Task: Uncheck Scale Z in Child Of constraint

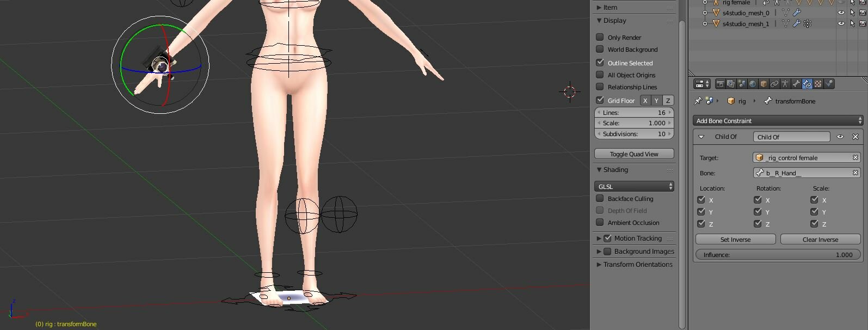Action: 814,224
